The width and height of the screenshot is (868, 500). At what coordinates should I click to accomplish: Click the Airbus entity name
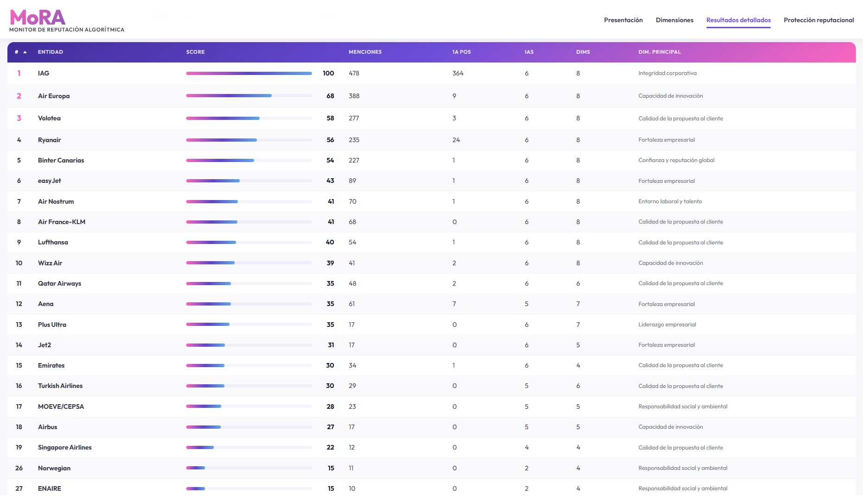pos(48,427)
